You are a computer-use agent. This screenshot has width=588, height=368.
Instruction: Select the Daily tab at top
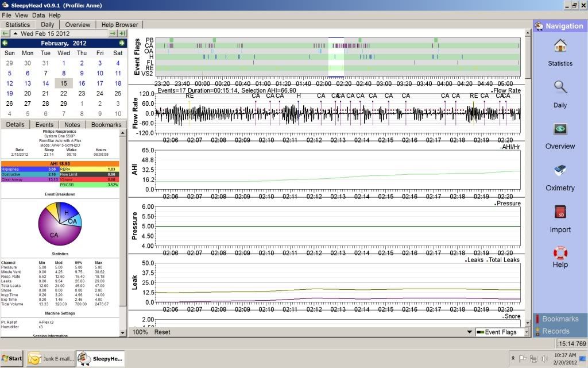click(47, 24)
